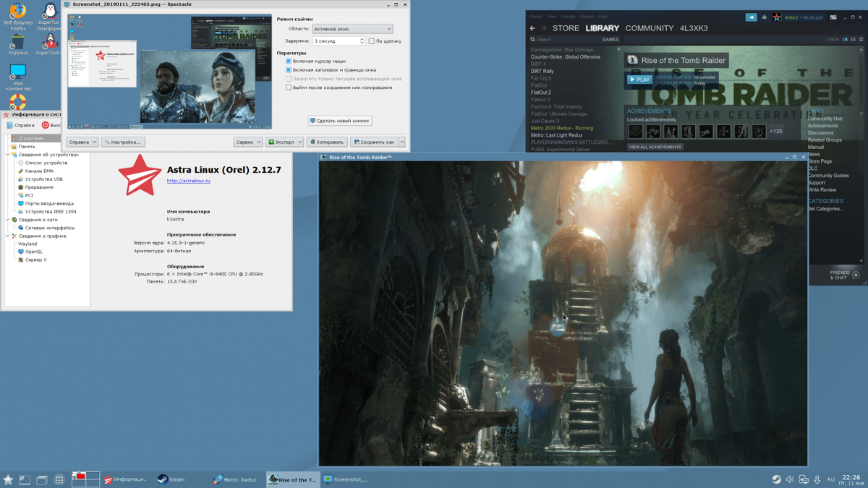Click 'Копировать' button in Spectacle

click(x=327, y=142)
